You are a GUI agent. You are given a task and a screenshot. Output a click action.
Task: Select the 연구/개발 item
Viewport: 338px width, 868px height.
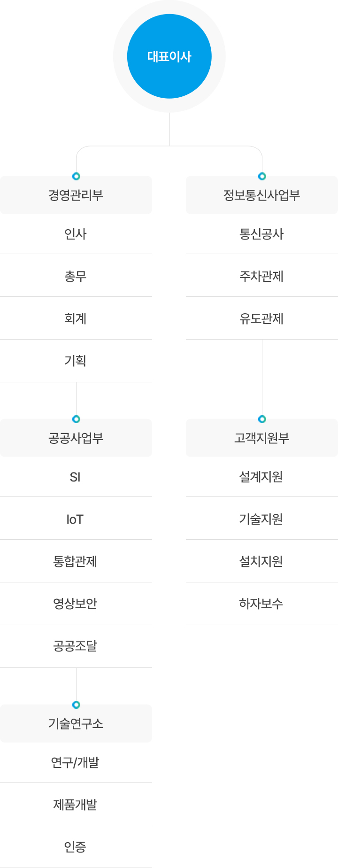(76, 762)
